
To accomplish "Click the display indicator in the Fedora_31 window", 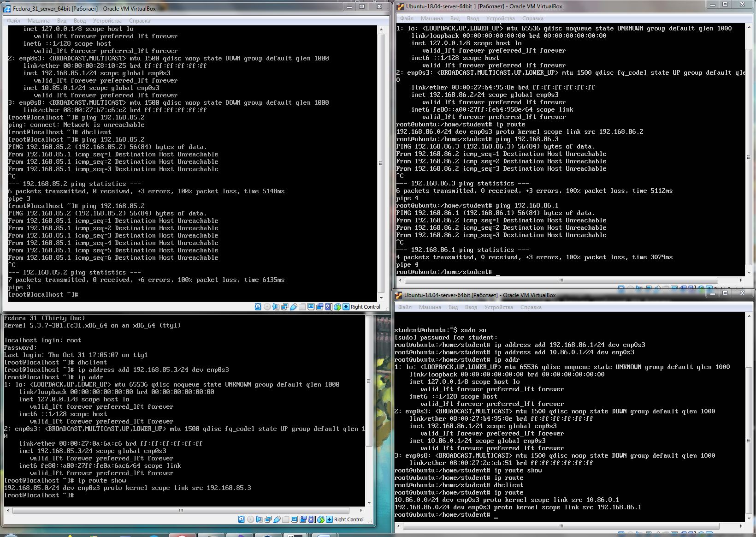I will (x=311, y=307).
